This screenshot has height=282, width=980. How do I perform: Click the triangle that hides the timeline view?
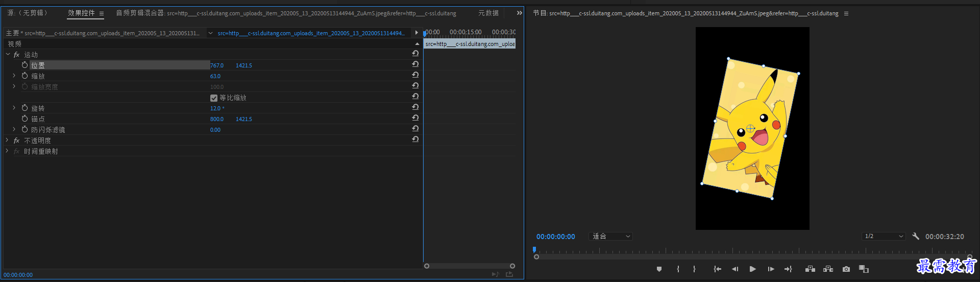coord(416,32)
